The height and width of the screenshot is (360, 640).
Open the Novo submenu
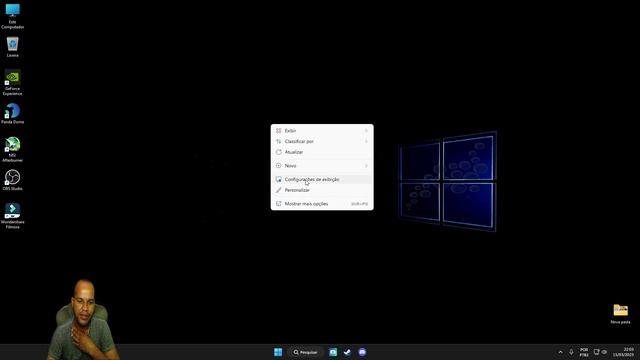click(x=322, y=166)
